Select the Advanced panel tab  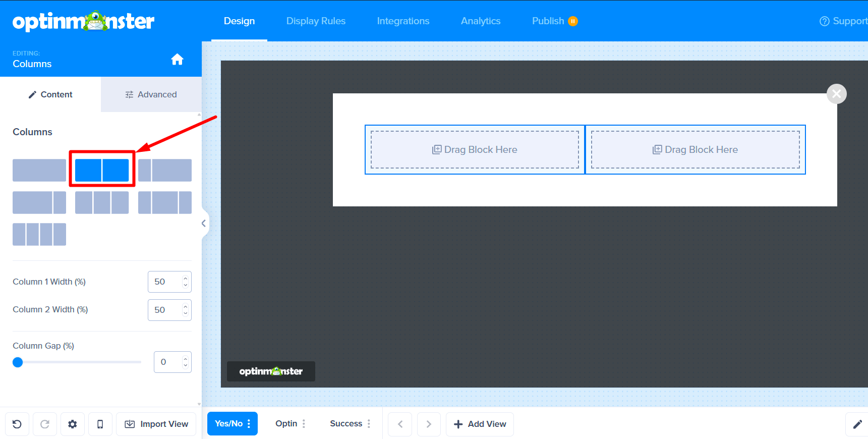coord(151,94)
